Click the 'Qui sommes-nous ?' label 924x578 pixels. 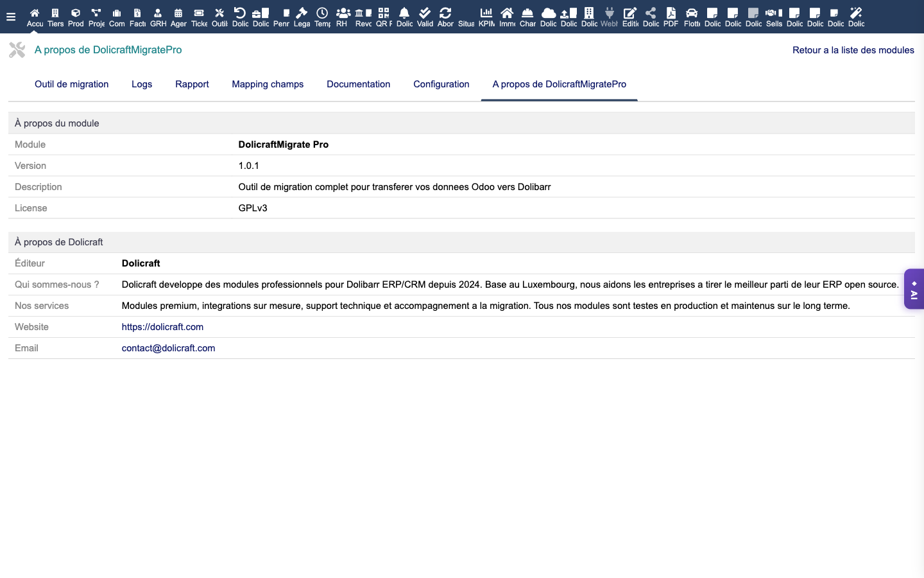point(57,285)
